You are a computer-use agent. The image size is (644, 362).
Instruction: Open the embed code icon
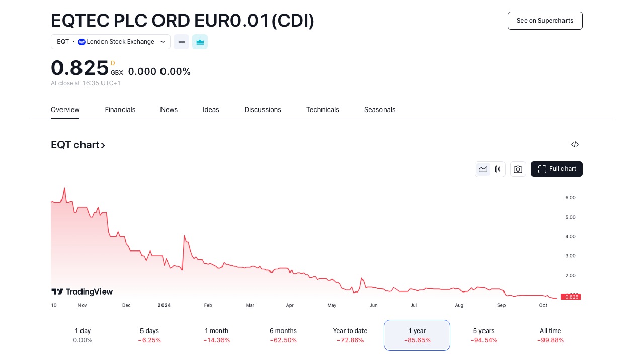coord(575,145)
